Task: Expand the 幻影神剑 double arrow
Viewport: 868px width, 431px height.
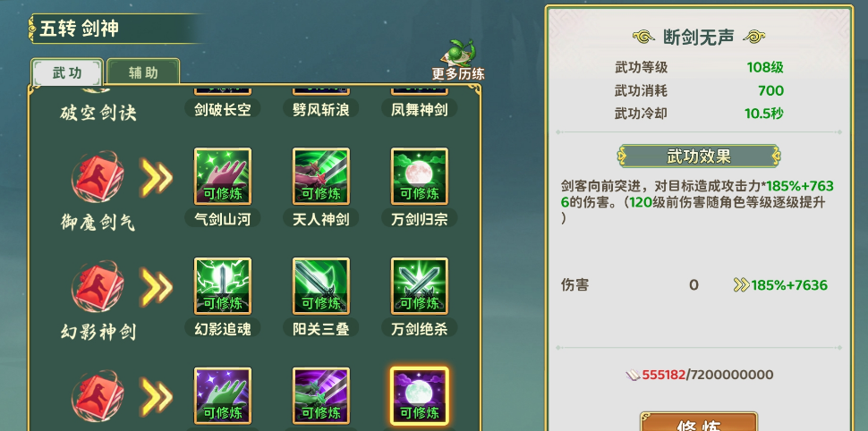Action: coord(156,287)
